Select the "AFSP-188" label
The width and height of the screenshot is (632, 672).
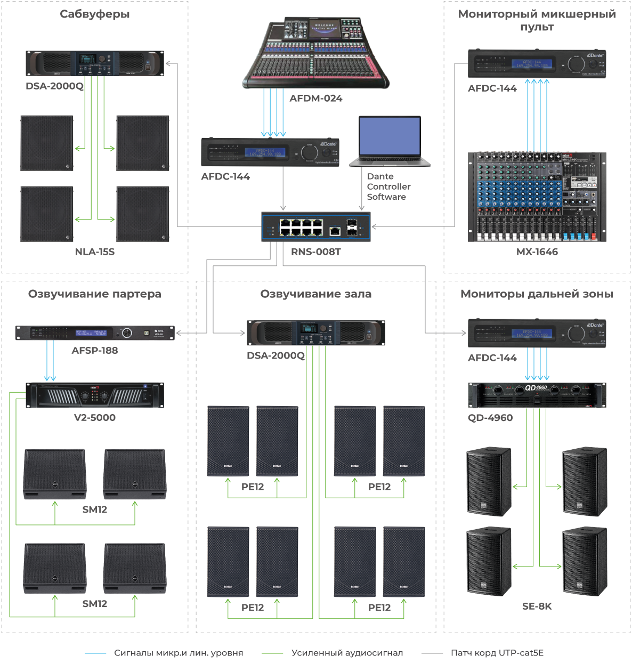tap(95, 350)
